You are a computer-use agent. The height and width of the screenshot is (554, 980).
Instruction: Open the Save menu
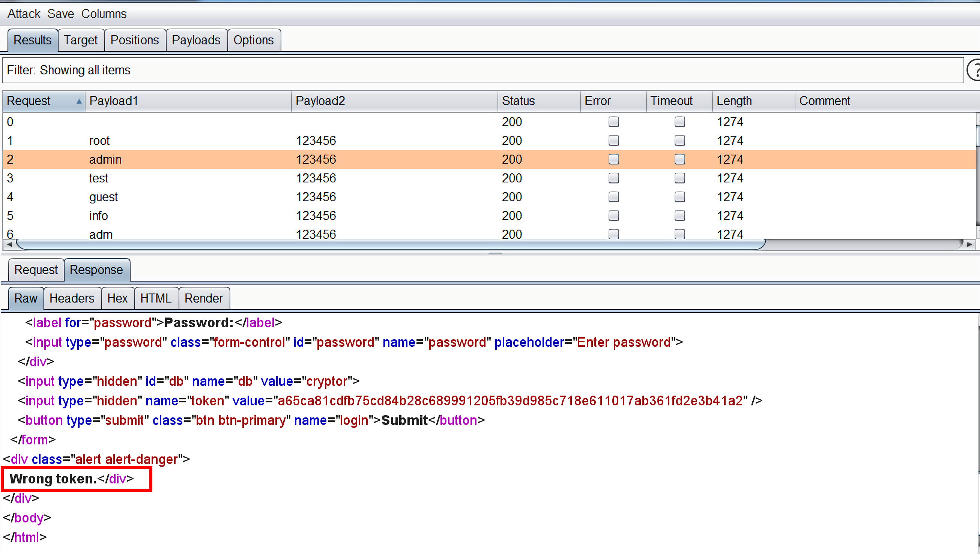tap(60, 14)
